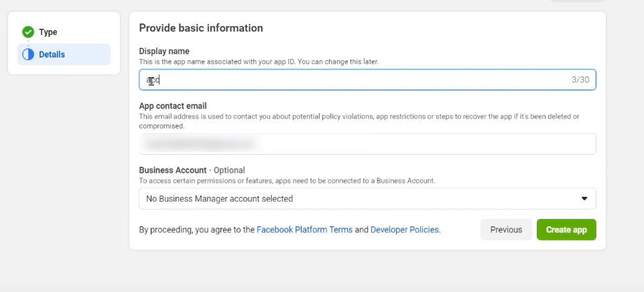Click the 'Display name' label
This screenshot has width=644, height=292.
click(x=164, y=52)
